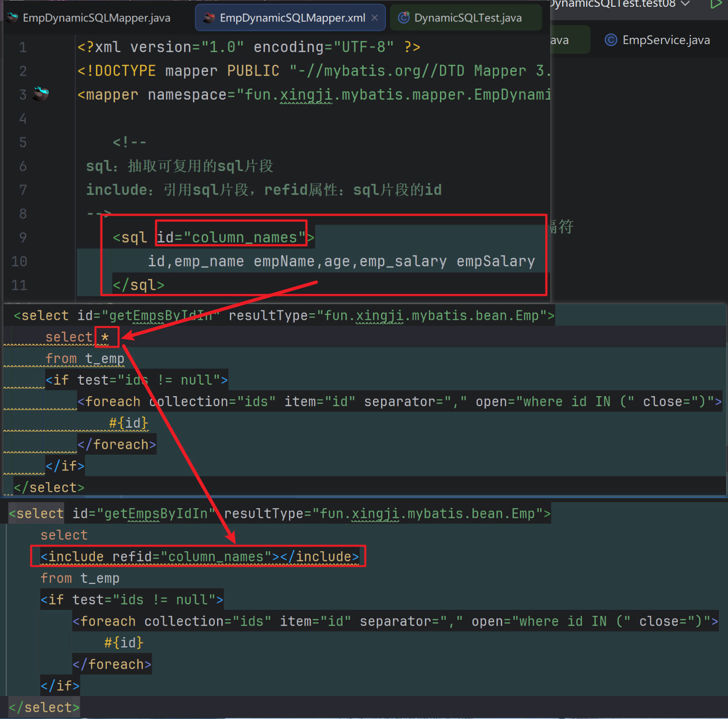Expand the run configuration chevron

685,4
